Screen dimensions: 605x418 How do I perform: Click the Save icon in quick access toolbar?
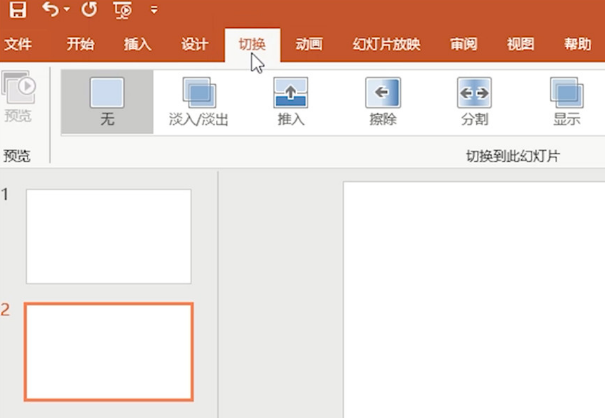pyautogui.click(x=18, y=9)
